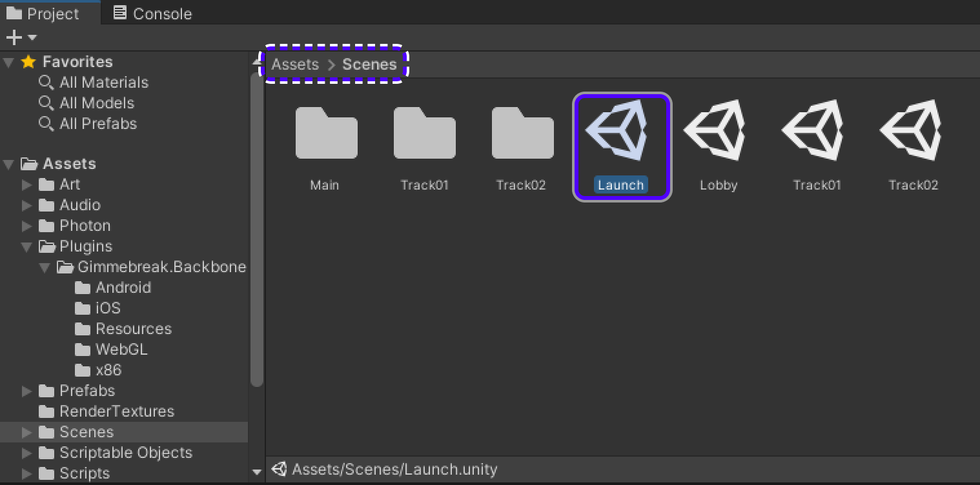The height and width of the screenshot is (485, 980).
Task: Expand the Scenes folder arrow in tree
Action: coord(26,433)
